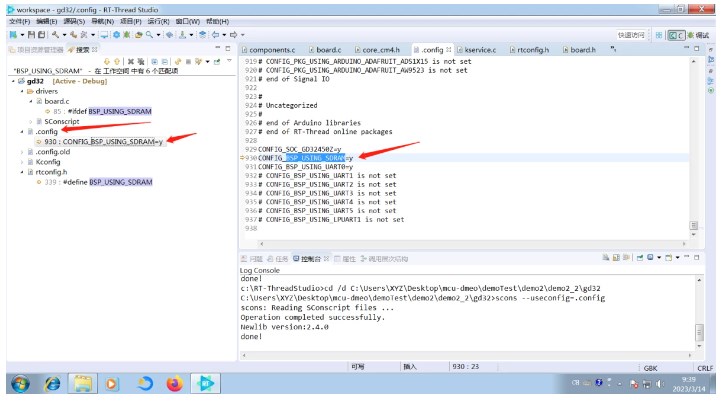Select the match 930 : CONFIG_BSP_USING_SDRAM=y
Image resolution: width=726 pixels, height=401 pixels.
100,142
